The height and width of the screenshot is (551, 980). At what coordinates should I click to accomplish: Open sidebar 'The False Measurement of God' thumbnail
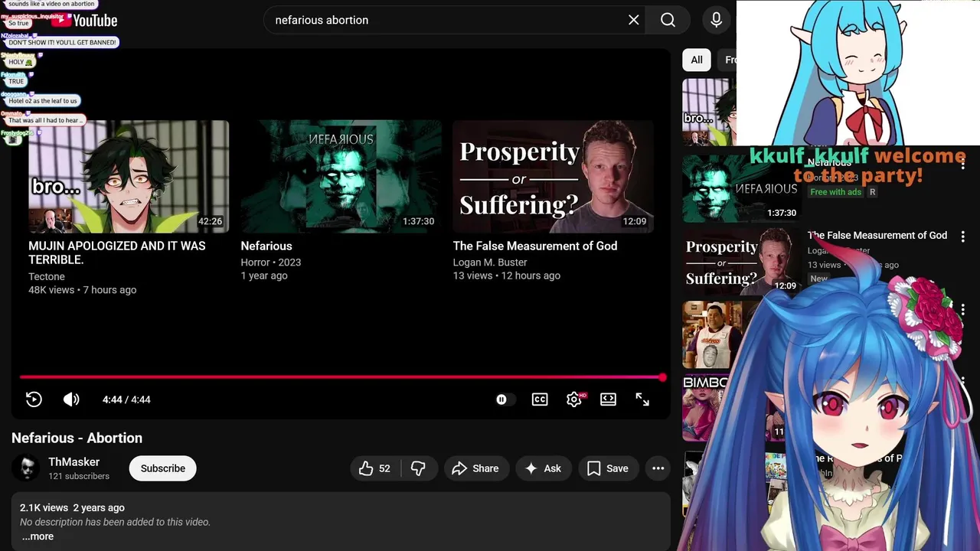[741, 262]
